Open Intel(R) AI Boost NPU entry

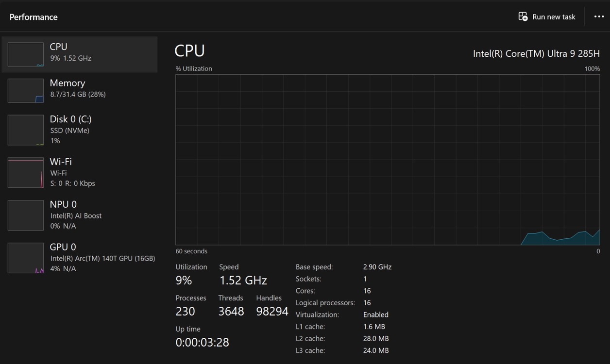[80, 215]
